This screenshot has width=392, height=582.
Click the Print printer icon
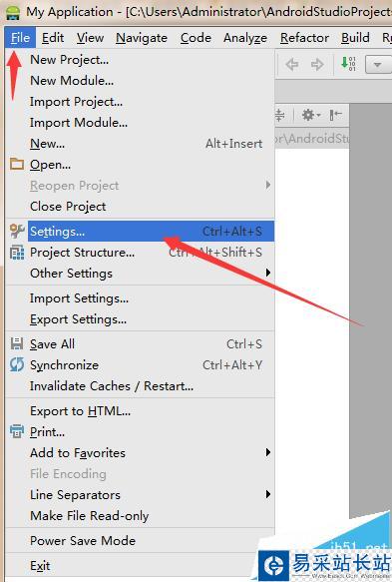[x=17, y=431]
